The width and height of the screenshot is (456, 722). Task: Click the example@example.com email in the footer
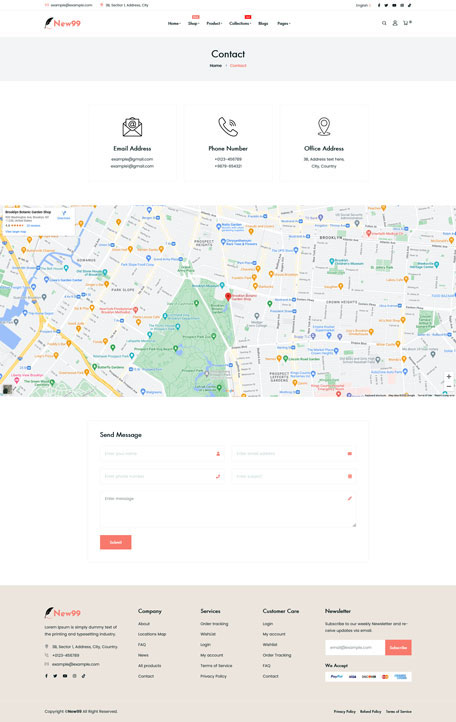pos(76,664)
